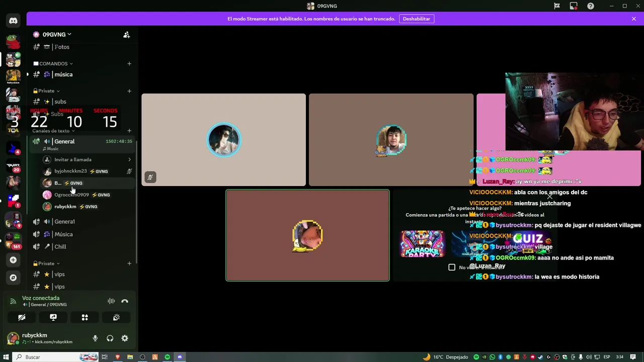Select user rubyckkm in the voice list
This screenshot has height=362, width=644.
(88, 207)
